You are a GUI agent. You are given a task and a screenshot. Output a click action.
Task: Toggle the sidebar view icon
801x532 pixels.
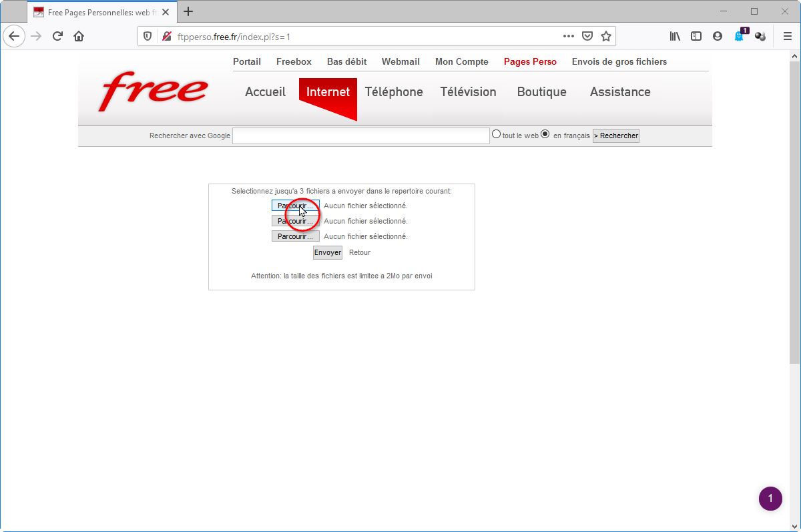(x=696, y=37)
